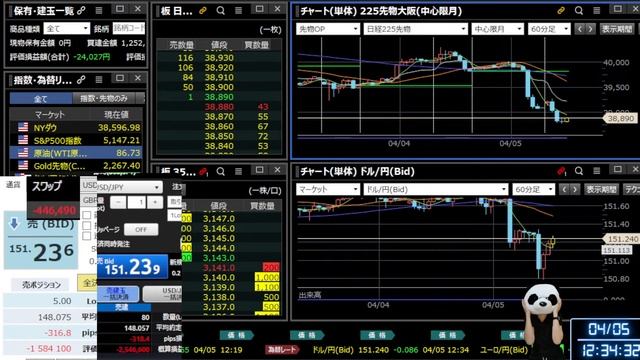The width and height of the screenshot is (640, 360).
Task: Open 商品種類 全て dropdown
Action: pyautogui.click(x=67, y=29)
